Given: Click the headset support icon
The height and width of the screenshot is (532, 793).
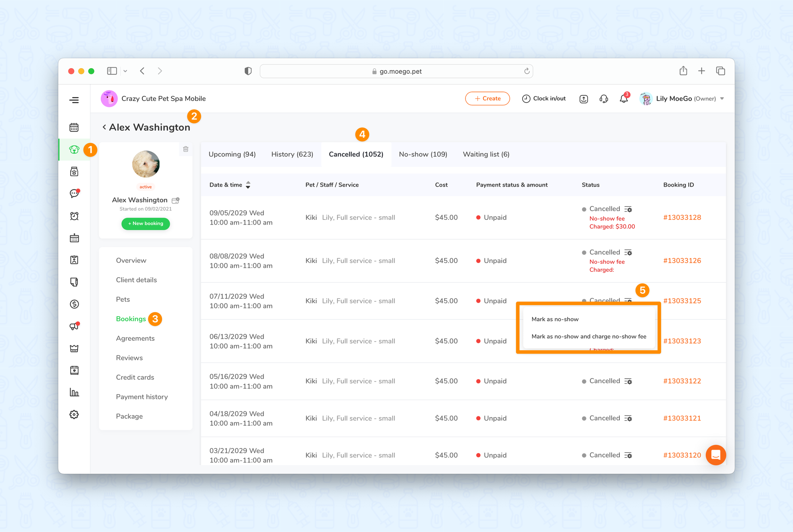Looking at the screenshot, I should point(604,99).
